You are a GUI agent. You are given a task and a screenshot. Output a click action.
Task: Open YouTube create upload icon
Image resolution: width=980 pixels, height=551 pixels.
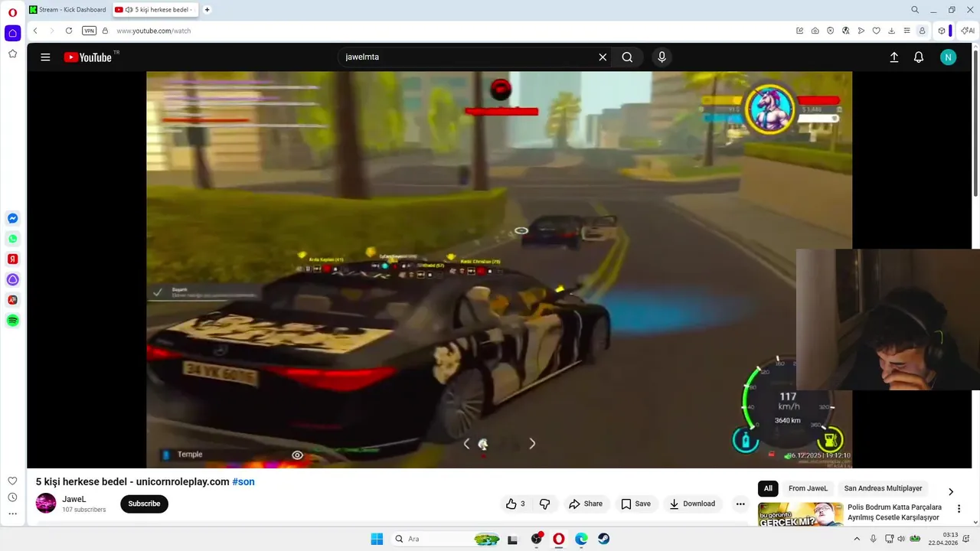point(893,57)
